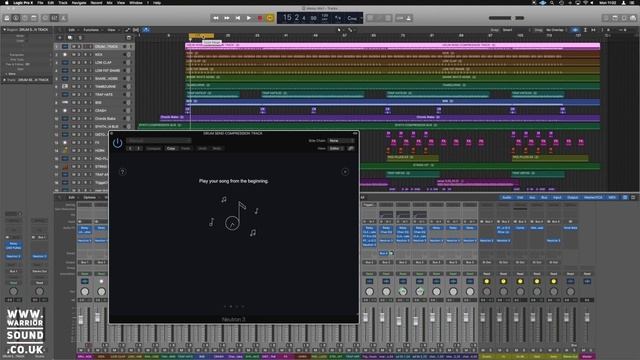
Task: Expand the Track inspector disclosure triangle
Action: [x=4, y=80]
